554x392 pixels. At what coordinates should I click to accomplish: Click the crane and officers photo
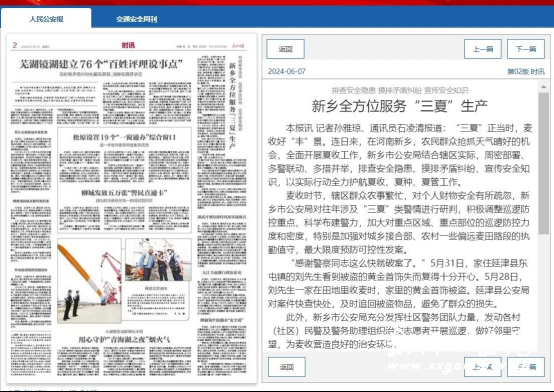tap(89, 281)
